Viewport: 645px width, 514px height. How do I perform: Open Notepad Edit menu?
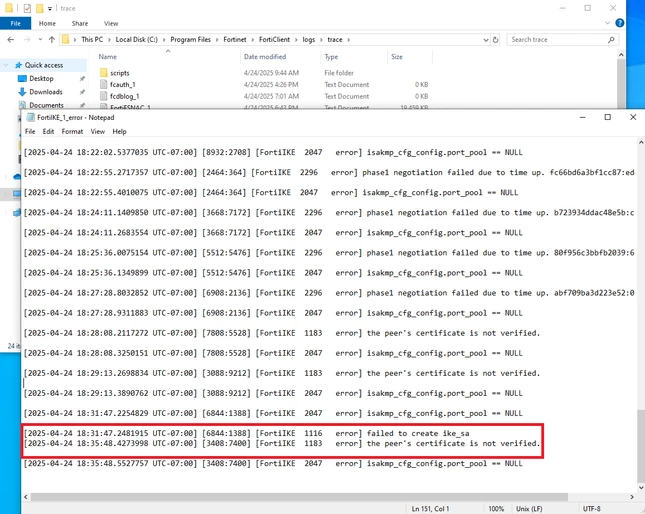click(x=48, y=132)
